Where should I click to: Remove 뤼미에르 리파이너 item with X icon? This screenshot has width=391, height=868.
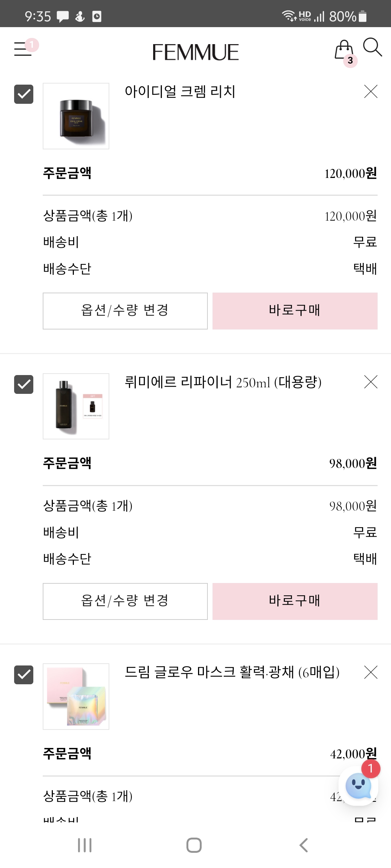371,382
